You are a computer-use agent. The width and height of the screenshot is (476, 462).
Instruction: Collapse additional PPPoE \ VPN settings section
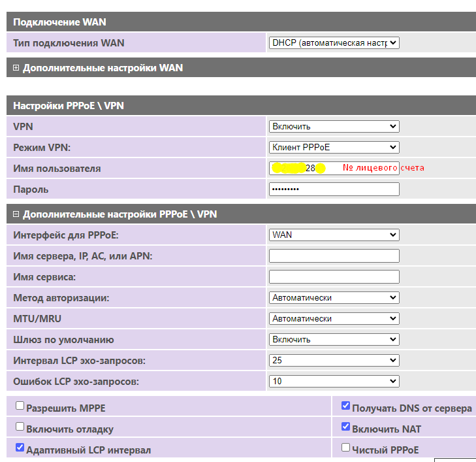(17, 214)
